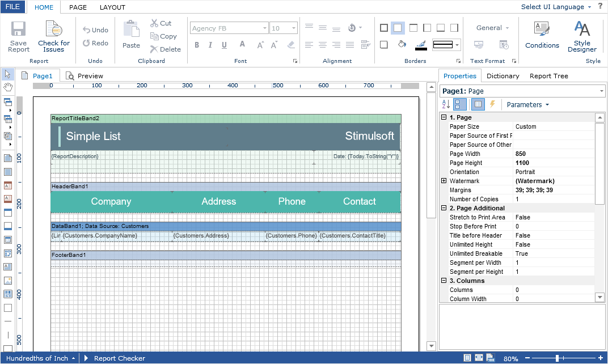Collapse 2. Page Additional category
608x364 pixels.
click(x=444, y=208)
